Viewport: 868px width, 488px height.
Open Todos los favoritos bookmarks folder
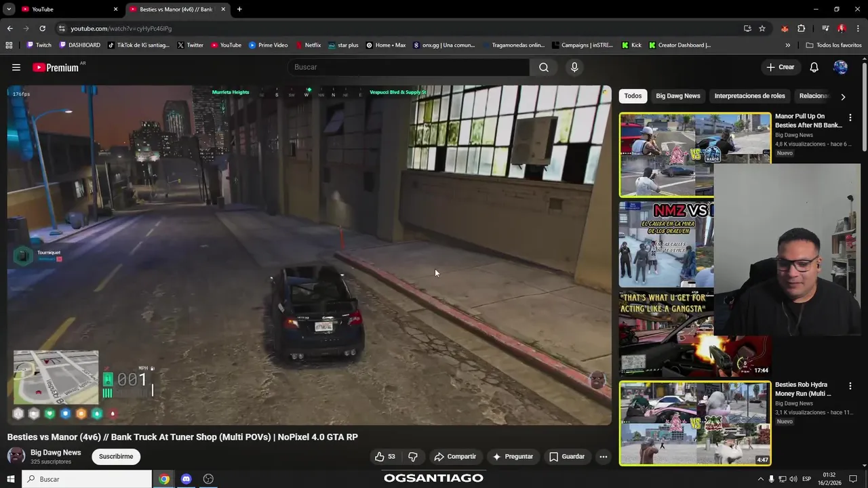833,45
